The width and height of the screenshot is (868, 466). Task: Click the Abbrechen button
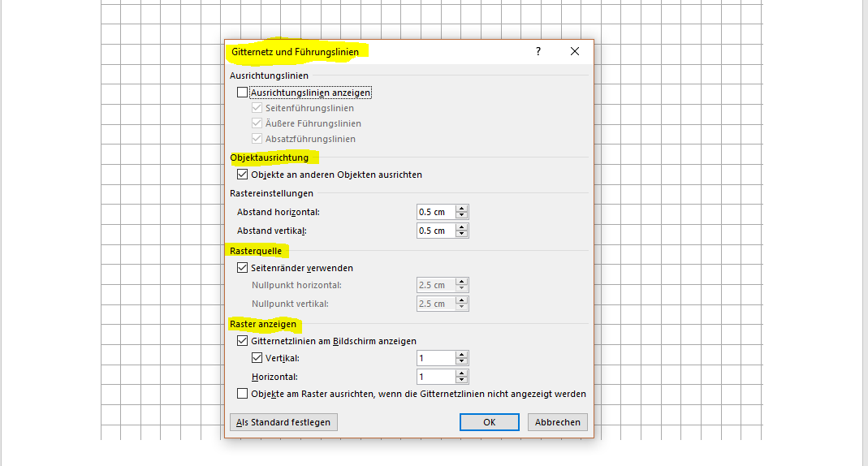(558, 422)
